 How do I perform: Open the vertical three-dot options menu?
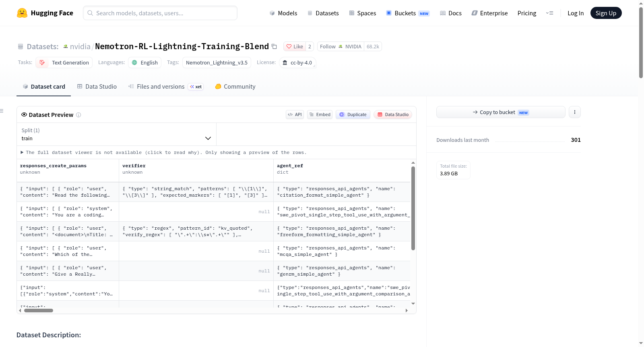[x=575, y=112]
